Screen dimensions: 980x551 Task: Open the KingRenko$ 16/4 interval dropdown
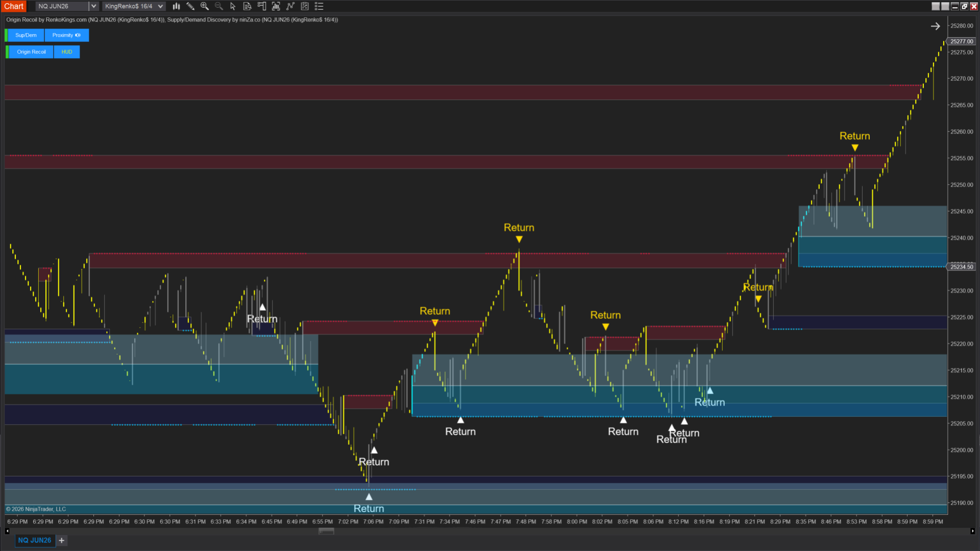[x=160, y=6]
